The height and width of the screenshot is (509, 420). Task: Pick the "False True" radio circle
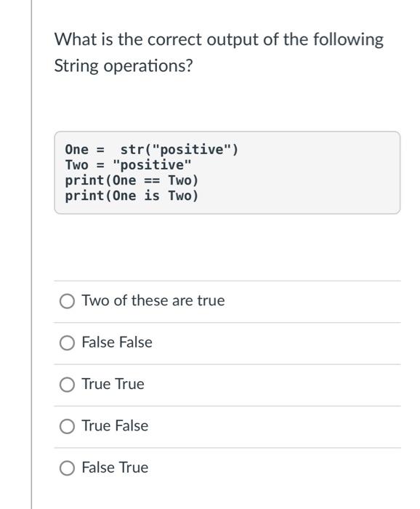point(67,468)
